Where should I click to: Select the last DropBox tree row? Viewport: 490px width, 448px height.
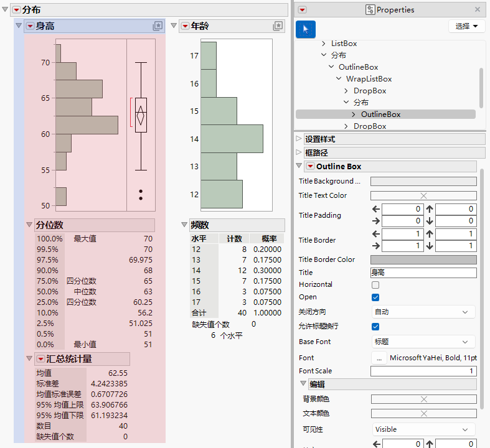point(370,126)
